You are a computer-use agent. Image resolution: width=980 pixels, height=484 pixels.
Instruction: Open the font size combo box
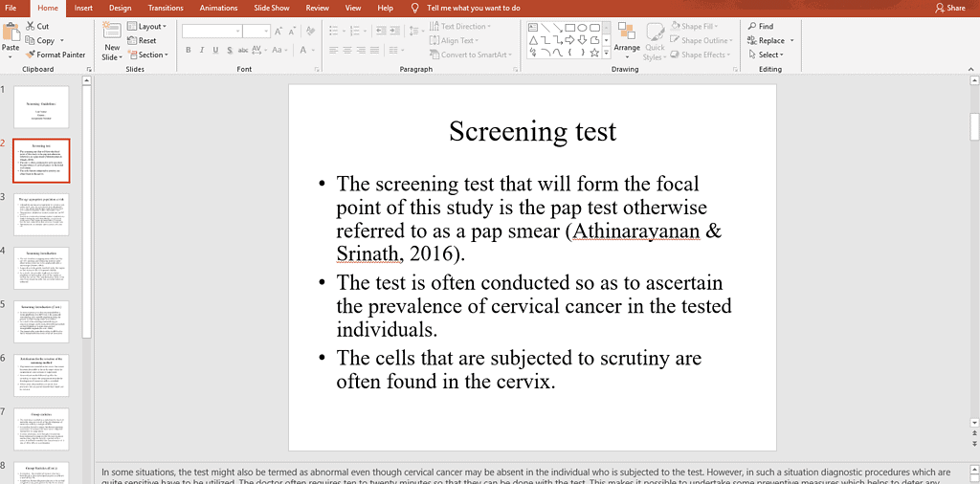tap(256, 32)
